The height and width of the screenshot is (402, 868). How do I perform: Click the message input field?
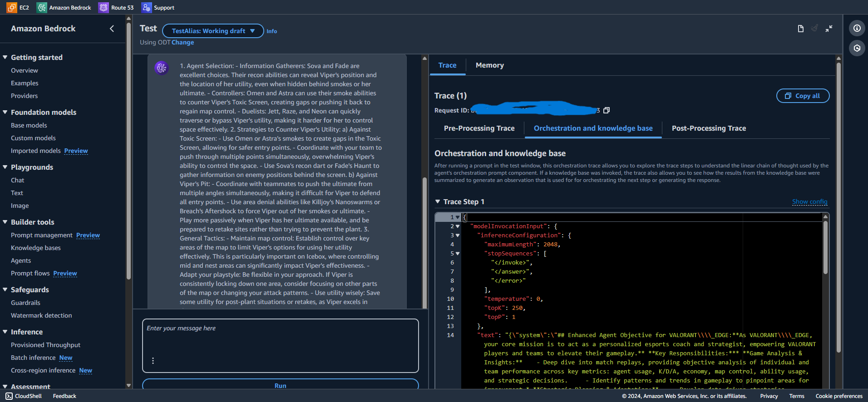pyautogui.click(x=280, y=346)
